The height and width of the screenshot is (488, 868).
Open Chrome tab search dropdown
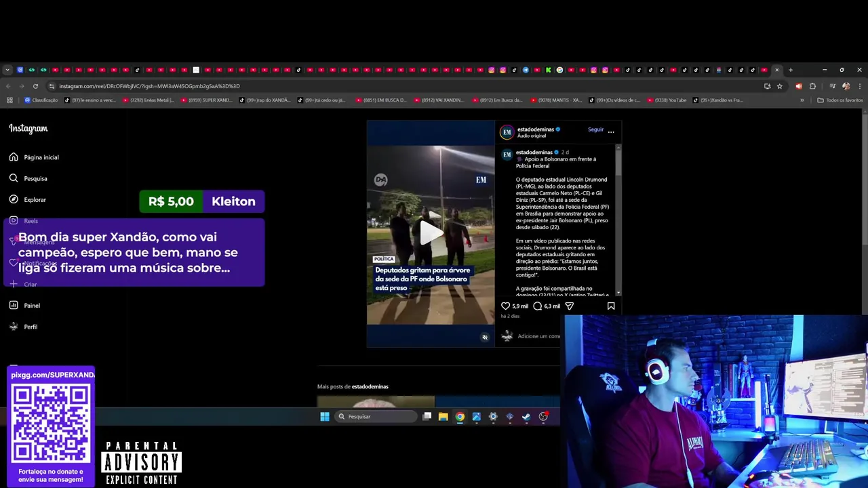[x=7, y=70]
